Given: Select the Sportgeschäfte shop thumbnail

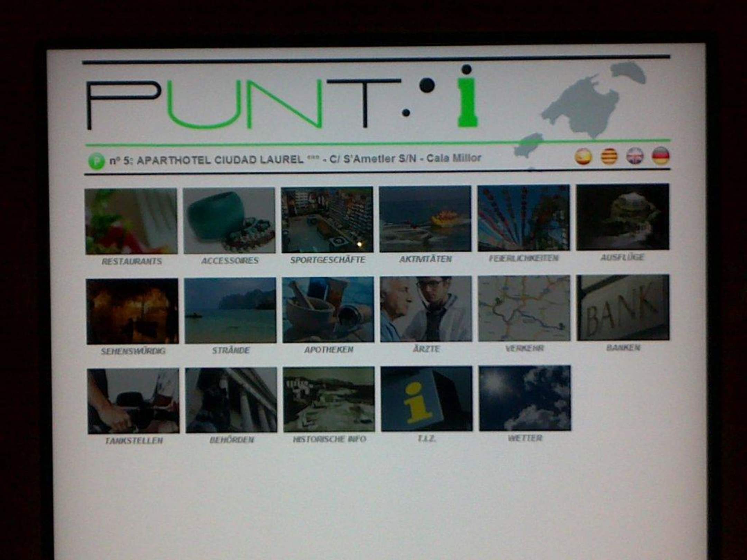Looking at the screenshot, I should click(x=327, y=219).
